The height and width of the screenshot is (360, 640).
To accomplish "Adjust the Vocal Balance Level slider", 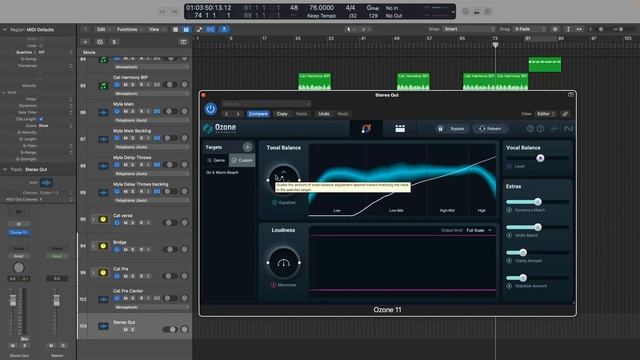I will (x=538, y=158).
